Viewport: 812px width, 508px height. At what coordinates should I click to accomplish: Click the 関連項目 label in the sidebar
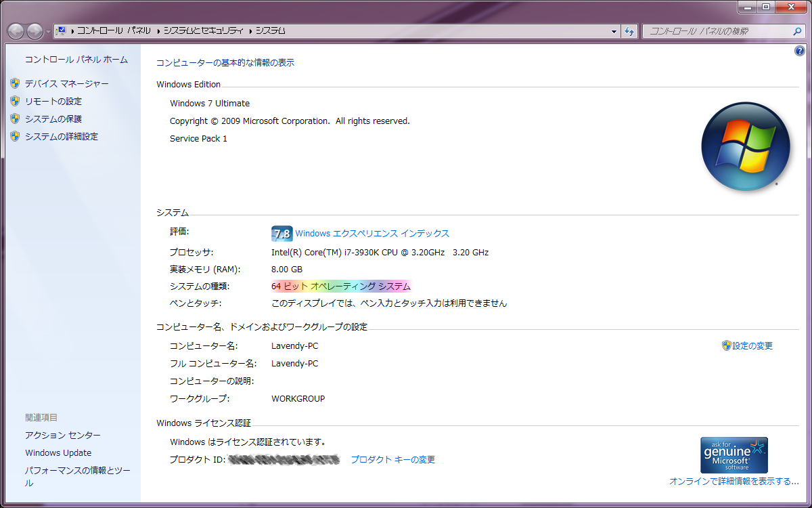pyautogui.click(x=41, y=417)
